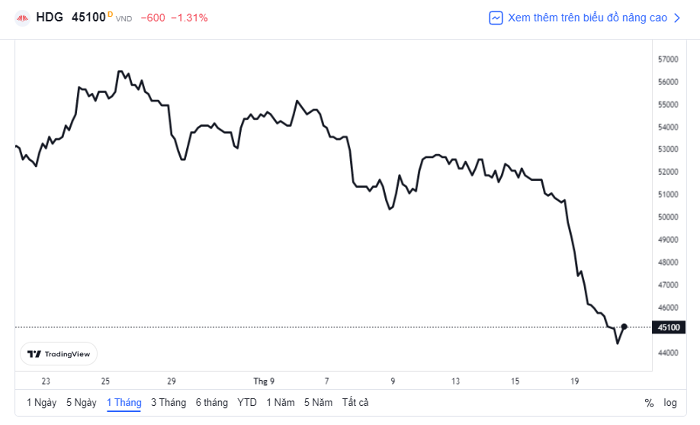Select the 5 Ngày time range
Screen dimensions: 700x425
point(81,402)
